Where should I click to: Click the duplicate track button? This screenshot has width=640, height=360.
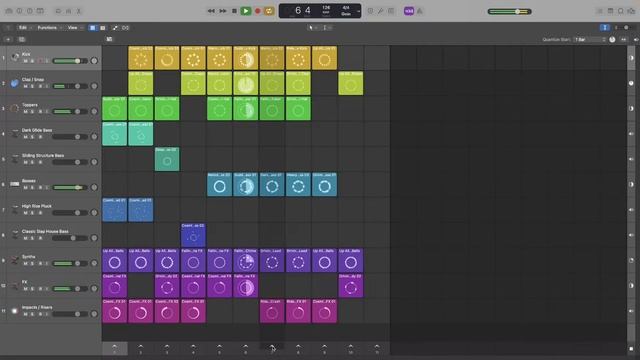pos(22,39)
